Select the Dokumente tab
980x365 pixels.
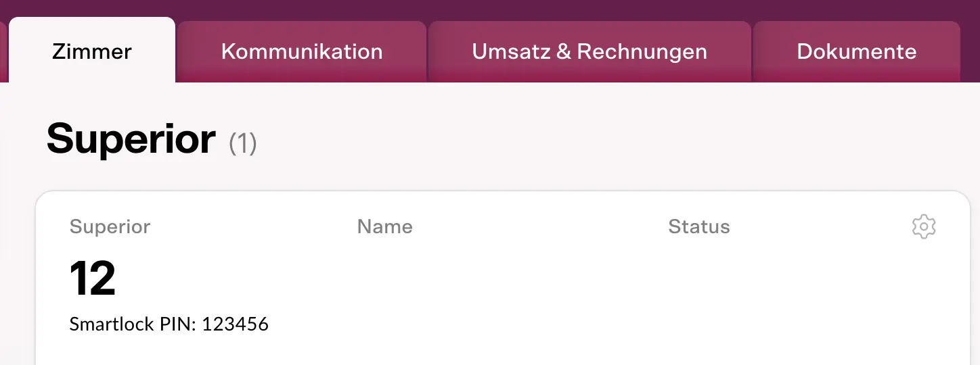pyautogui.click(x=856, y=51)
